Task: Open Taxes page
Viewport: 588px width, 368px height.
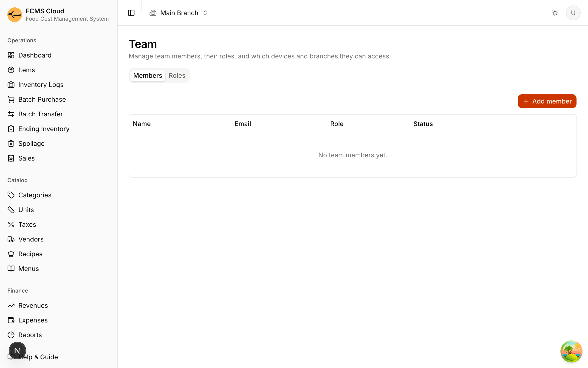Action: 59,224
